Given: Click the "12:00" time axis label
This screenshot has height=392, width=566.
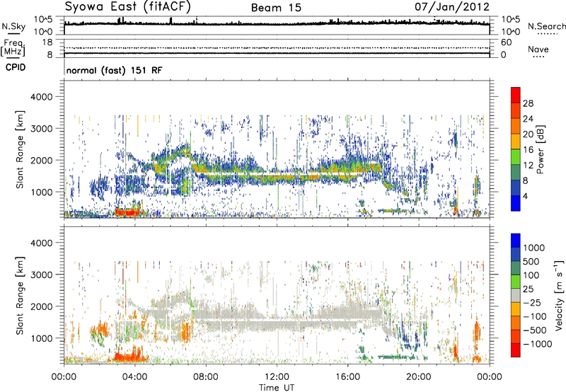Looking at the screenshot, I should (x=277, y=377).
